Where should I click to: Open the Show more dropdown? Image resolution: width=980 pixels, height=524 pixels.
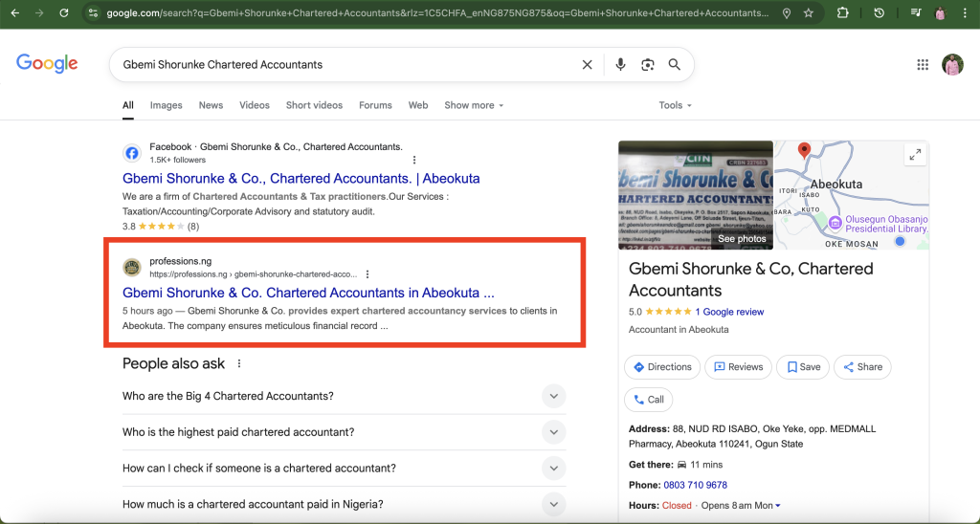click(474, 105)
